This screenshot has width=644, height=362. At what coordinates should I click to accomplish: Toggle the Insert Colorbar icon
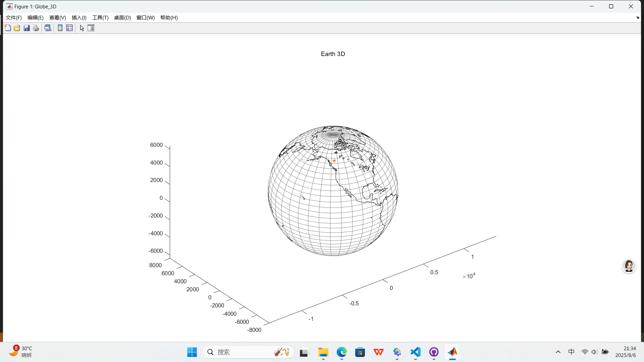click(60, 28)
